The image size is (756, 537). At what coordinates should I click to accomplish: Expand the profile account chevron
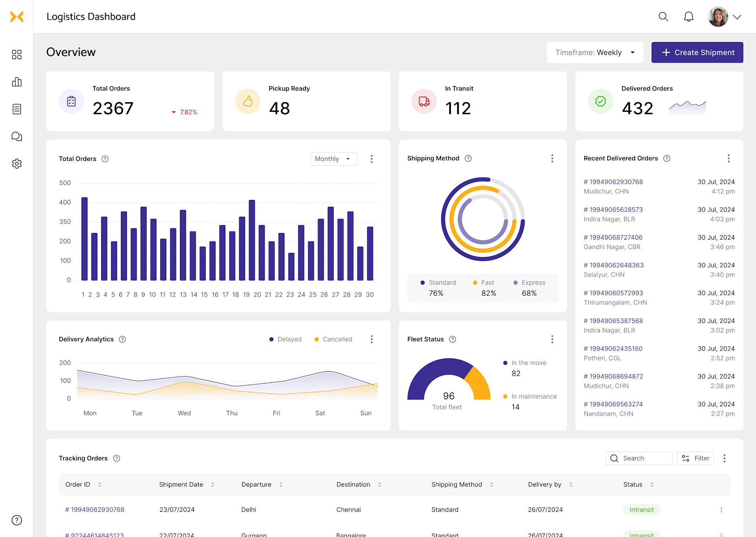pos(738,17)
